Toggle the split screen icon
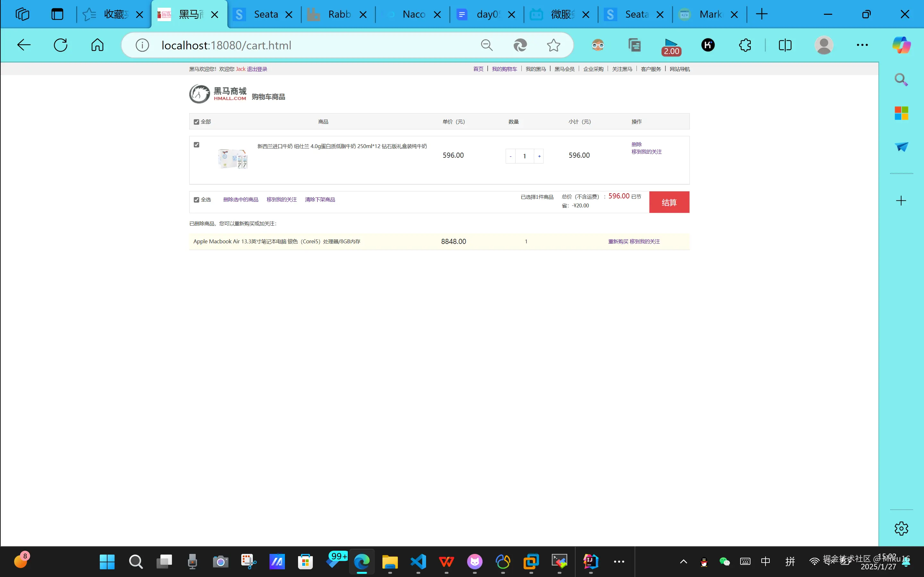Viewport: 924px width, 577px height. coord(785,45)
